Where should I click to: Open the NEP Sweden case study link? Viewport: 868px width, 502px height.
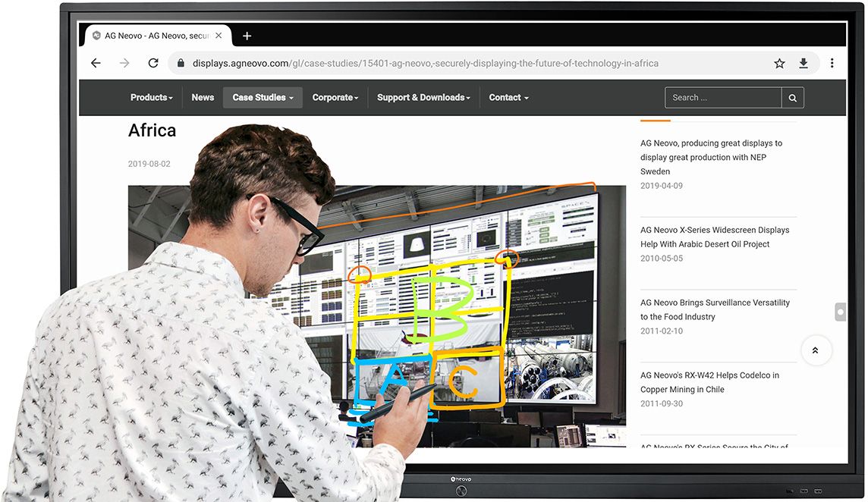click(712, 157)
